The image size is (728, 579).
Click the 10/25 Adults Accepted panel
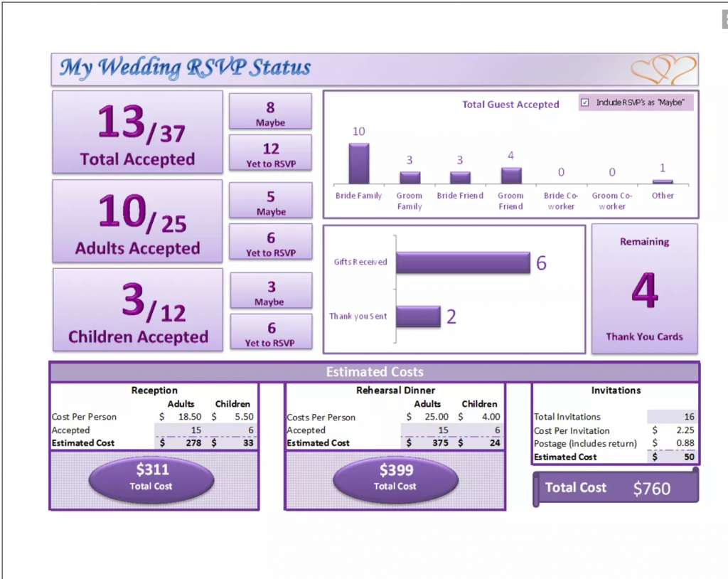136,221
